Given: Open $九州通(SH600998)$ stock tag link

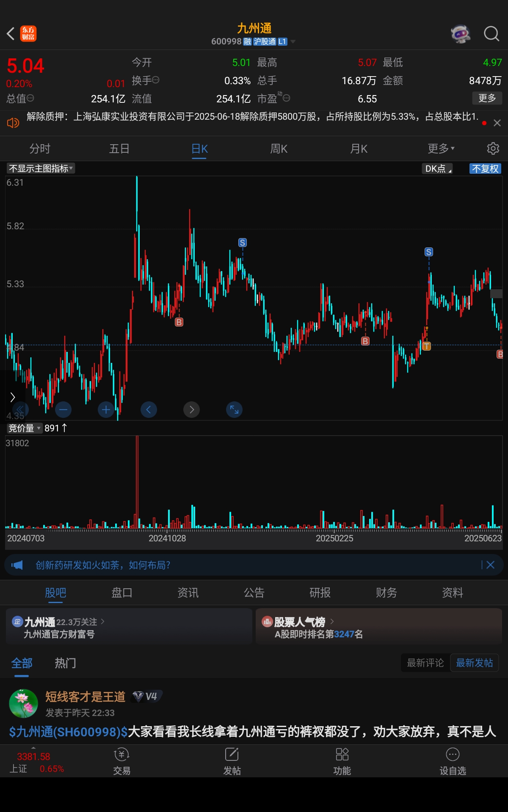Looking at the screenshot, I should [69, 731].
